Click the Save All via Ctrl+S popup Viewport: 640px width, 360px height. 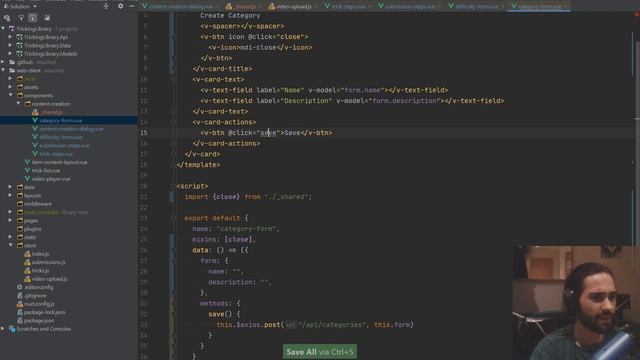coord(320,352)
